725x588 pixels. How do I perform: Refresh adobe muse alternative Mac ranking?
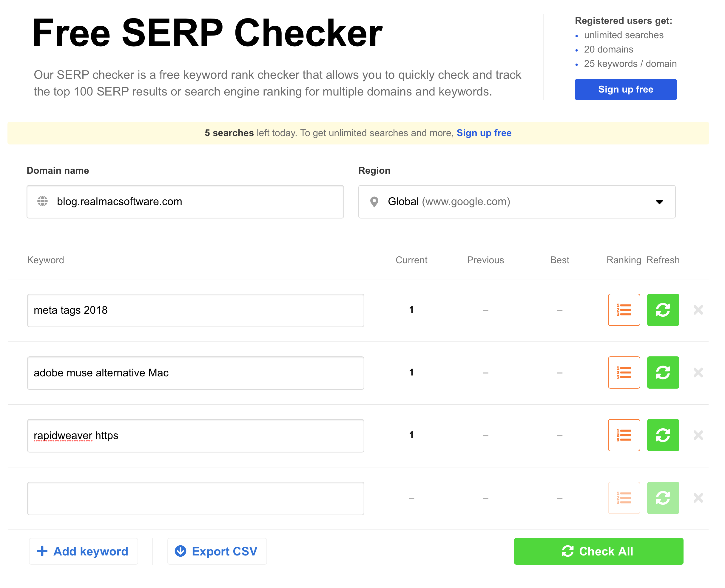point(663,372)
